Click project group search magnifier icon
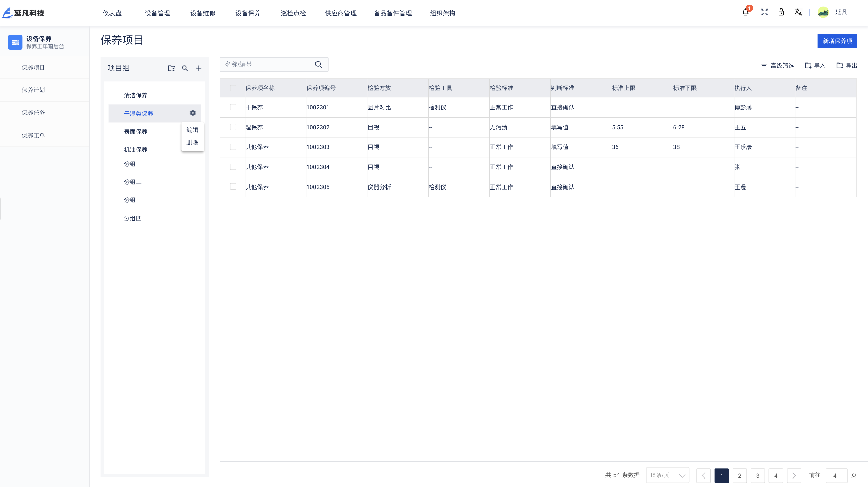Viewport: 868px width, 487px height. [x=185, y=68]
